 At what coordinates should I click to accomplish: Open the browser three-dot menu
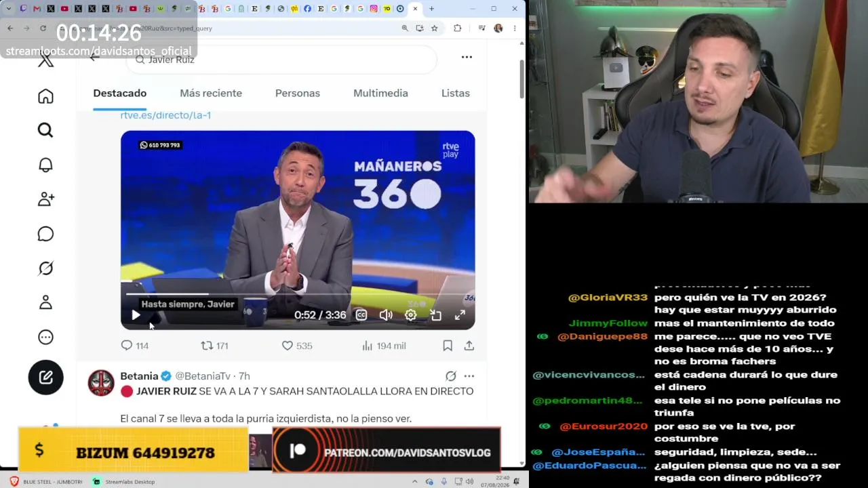coord(515,28)
